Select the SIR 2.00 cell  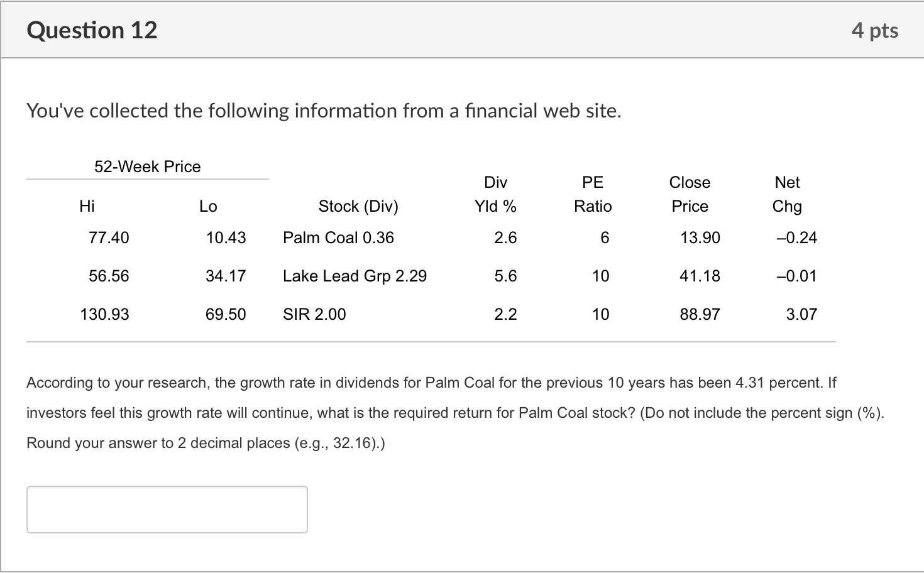(x=314, y=314)
